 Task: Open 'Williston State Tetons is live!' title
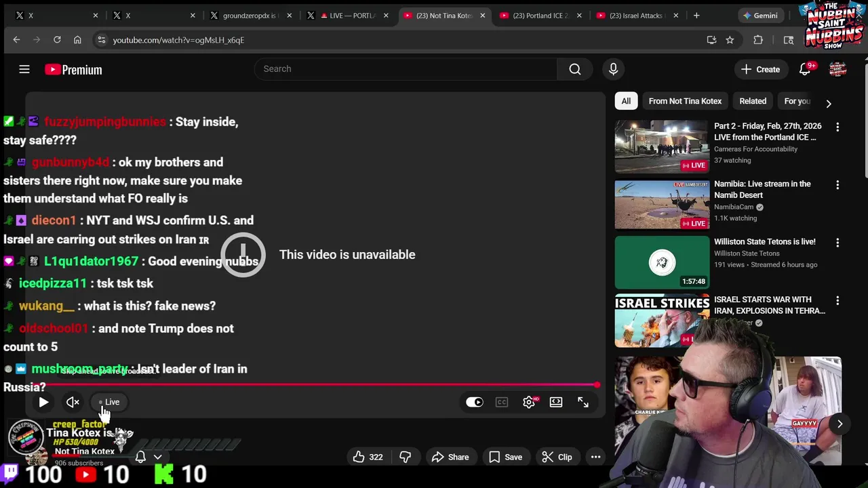(765, 242)
